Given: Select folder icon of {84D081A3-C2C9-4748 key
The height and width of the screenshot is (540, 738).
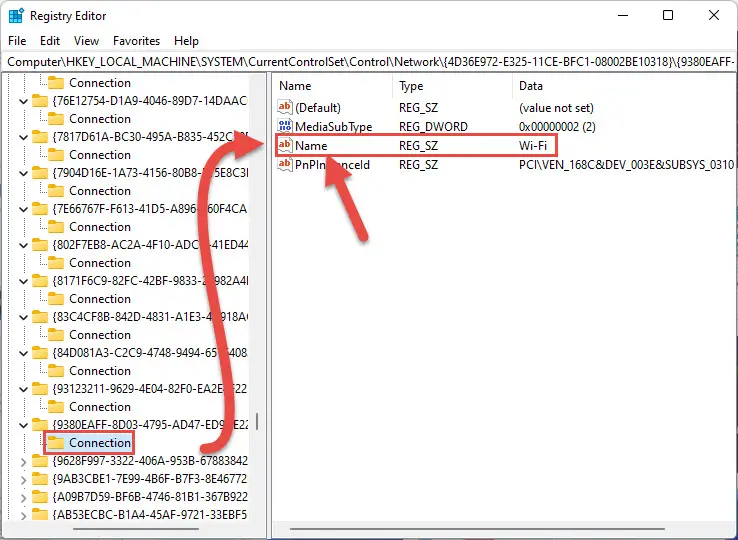Looking at the screenshot, I should pos(40,353).
